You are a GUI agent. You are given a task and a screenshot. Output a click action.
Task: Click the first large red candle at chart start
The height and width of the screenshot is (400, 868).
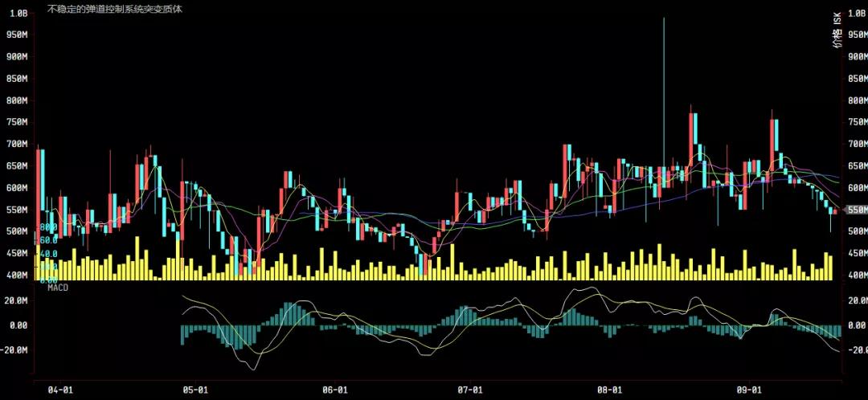tap(39, 197)
